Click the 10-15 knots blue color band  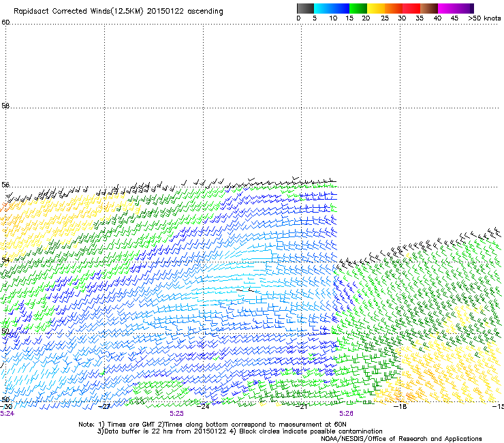(341, 8)
